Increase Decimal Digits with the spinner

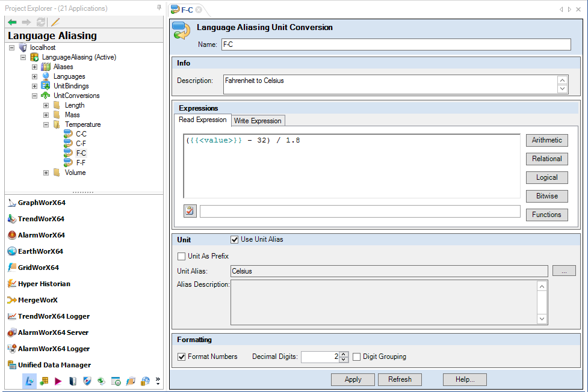(342, 354)
